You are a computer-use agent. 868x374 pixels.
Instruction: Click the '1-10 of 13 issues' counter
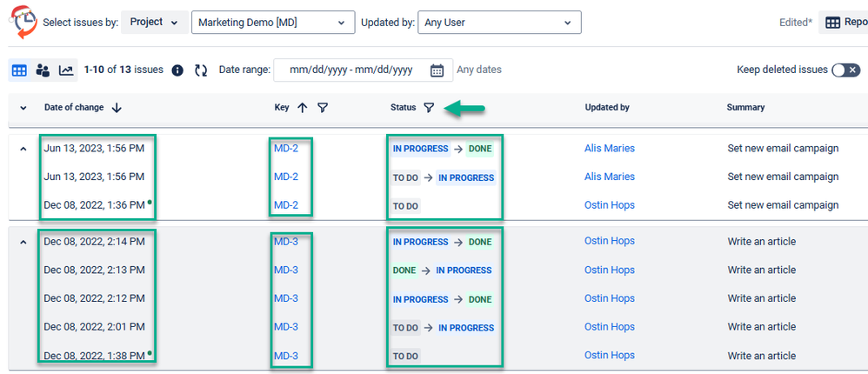click(x=124, y=70)
